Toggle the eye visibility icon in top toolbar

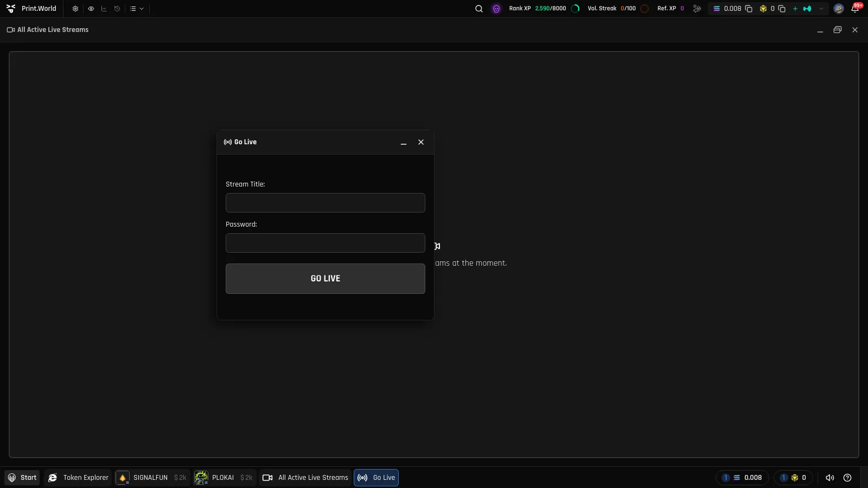tap(91, 9)
